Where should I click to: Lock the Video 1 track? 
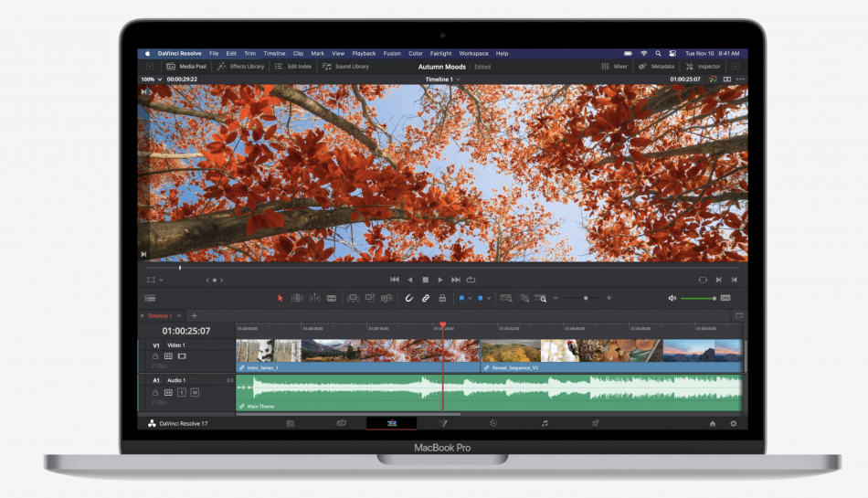pos(155,356)
